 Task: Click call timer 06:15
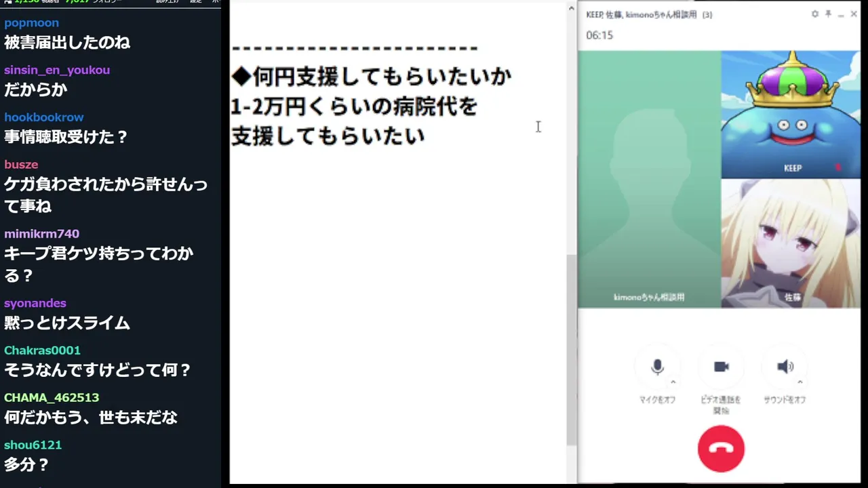pyautogui.click(x=599, y=35)
